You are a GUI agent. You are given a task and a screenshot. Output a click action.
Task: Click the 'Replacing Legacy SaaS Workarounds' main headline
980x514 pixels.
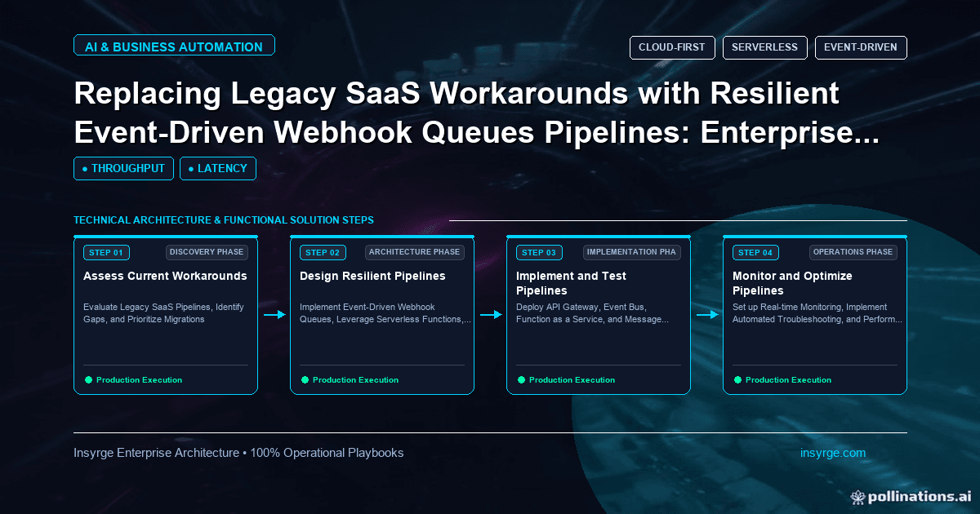pyautogui.click(x=477, y=113)
